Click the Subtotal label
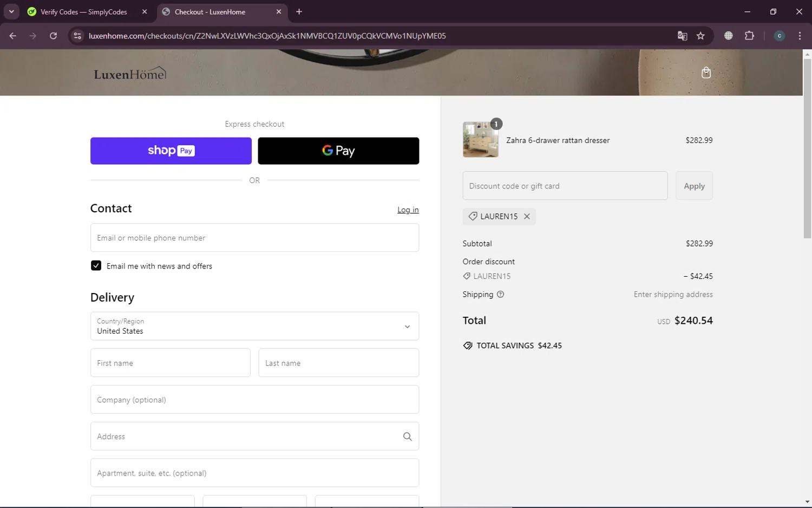This screenshot has height=508, width=812. tap(477, 244)
